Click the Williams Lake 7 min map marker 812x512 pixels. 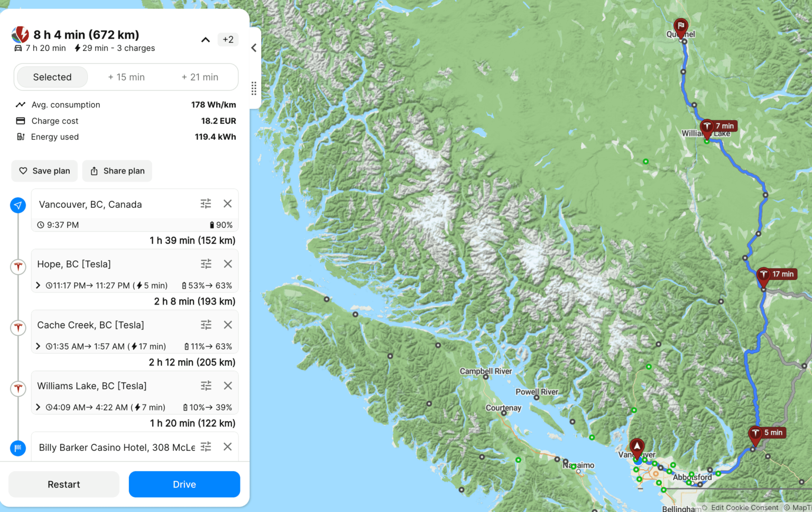707,128
